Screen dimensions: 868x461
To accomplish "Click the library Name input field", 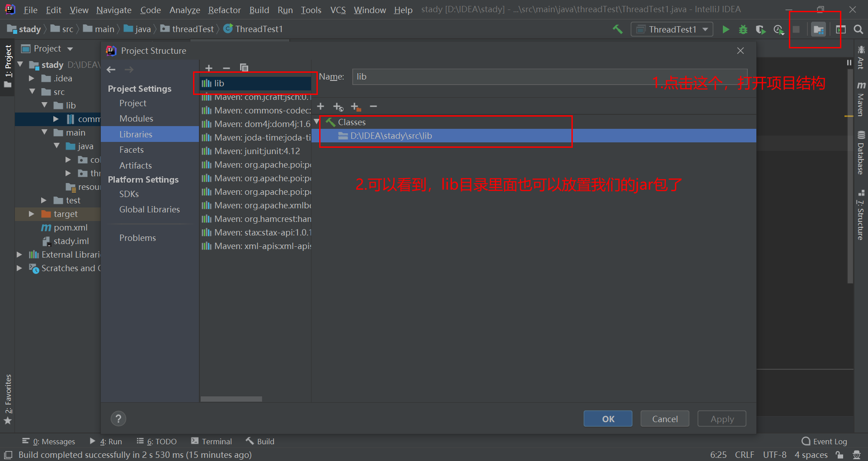I will tap(550, 77).
